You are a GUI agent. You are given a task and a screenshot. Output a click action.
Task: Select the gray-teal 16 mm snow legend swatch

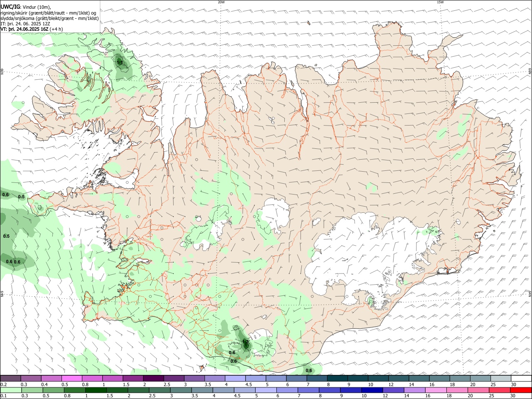click(440, 379)
